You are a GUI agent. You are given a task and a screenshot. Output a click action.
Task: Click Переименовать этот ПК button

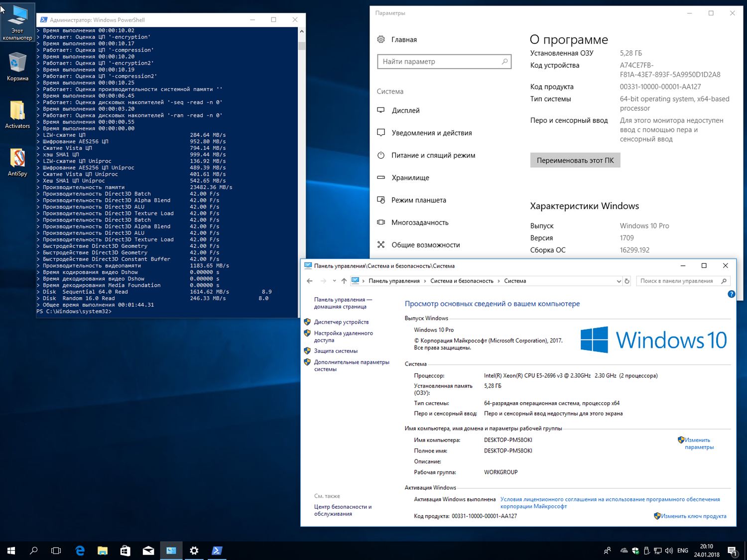click(x=575, y=160)
